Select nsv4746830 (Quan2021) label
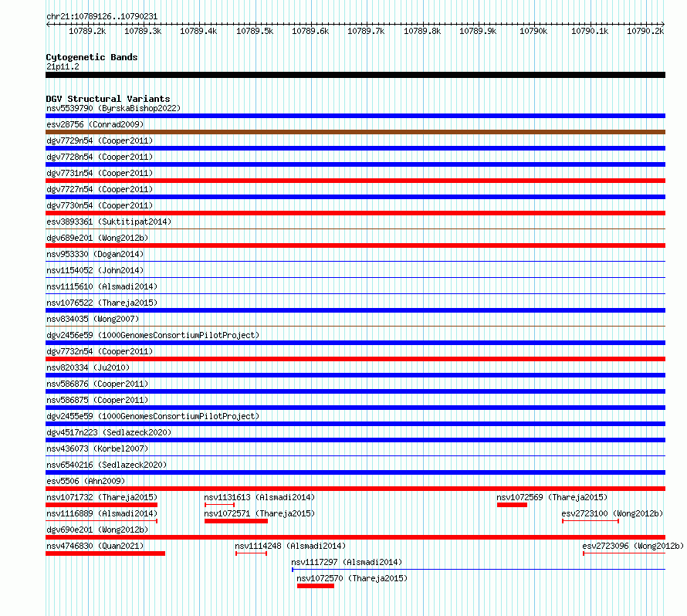This screenshot has width=687, height=616. [95, 546]
